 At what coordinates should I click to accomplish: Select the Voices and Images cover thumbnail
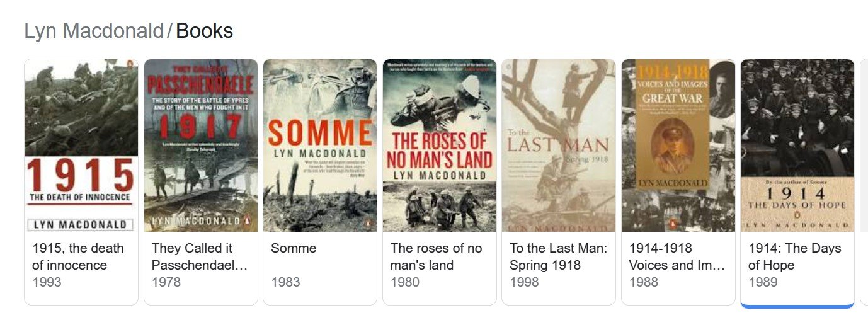pyautogui.click(x=678, y=146)
